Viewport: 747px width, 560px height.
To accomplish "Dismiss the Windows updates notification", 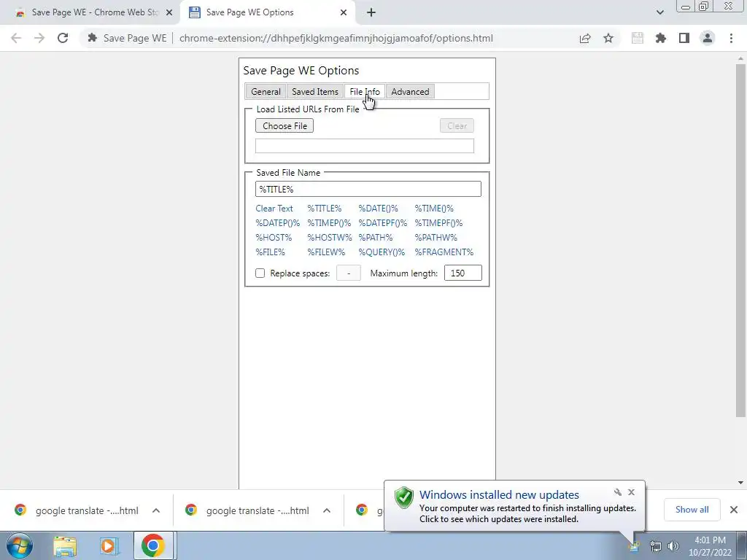I will tap(631, 492).
